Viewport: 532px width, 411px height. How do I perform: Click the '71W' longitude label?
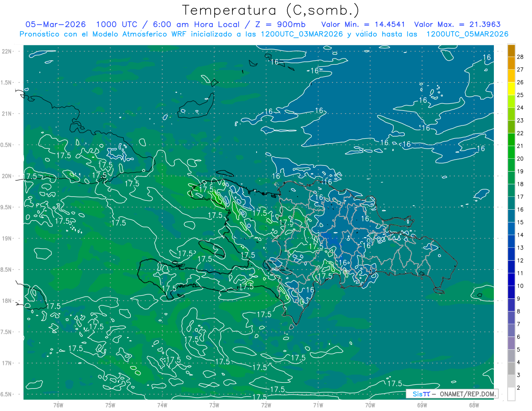tap(318, 405)
